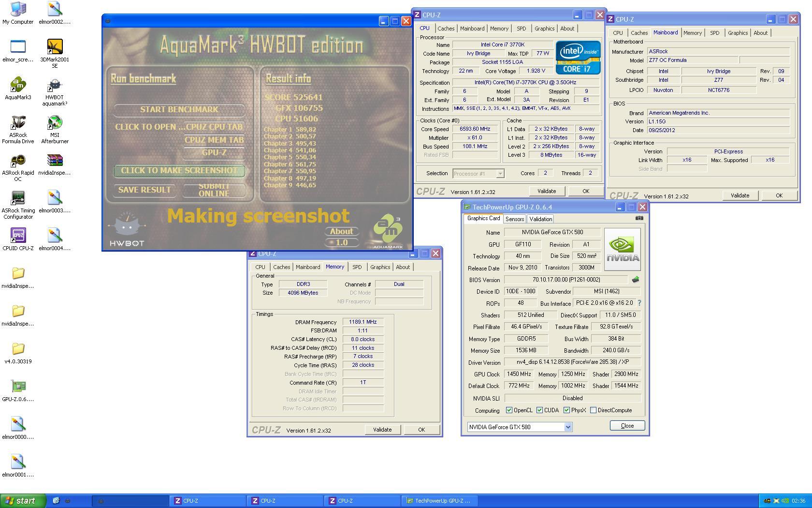
Task: Click the Bus Interface question mark in GPU-Z
Action: [639, 303]
